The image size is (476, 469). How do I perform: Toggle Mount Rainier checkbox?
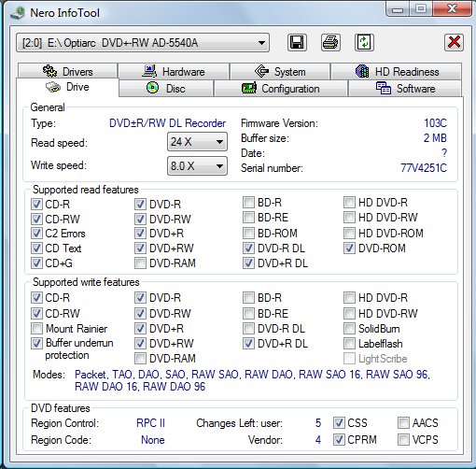tap(36, 328)
